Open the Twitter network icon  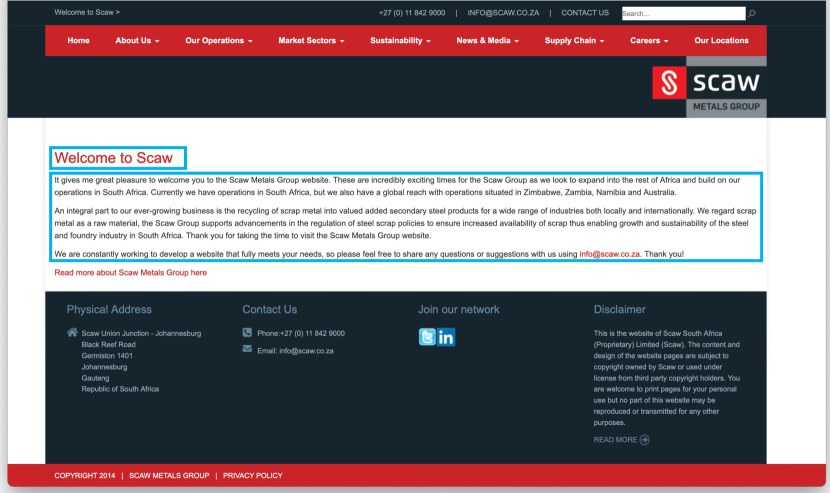click(427, 337)
